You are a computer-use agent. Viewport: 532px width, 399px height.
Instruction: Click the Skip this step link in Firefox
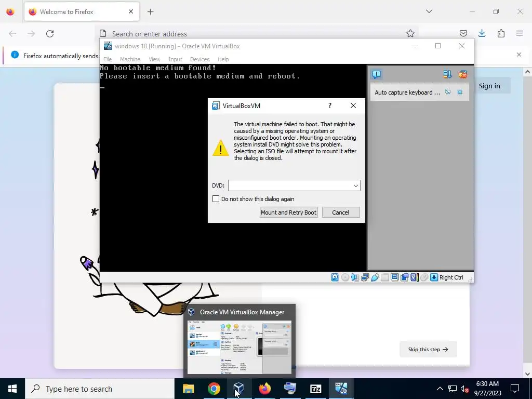pyautogui.click(x=428, y=349)
